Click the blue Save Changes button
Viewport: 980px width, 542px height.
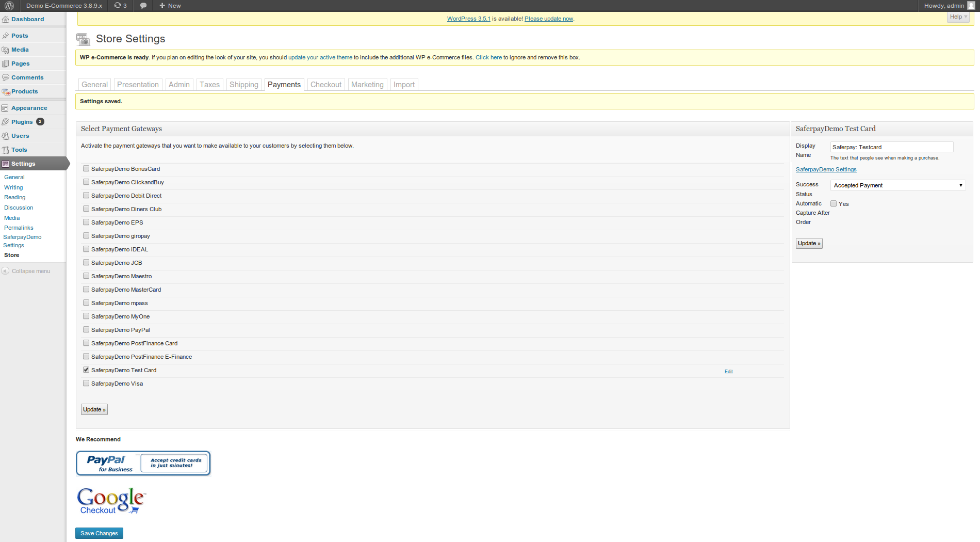point(99,533)
